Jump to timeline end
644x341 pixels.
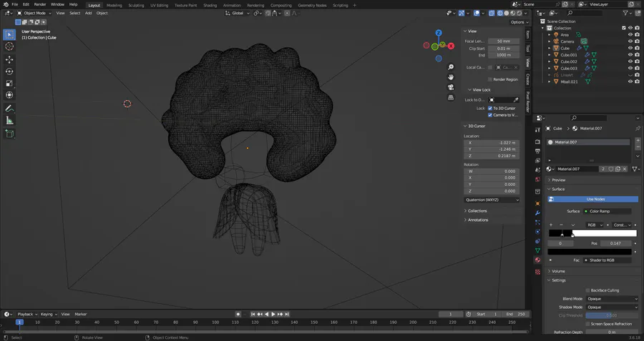click(287, 314)
